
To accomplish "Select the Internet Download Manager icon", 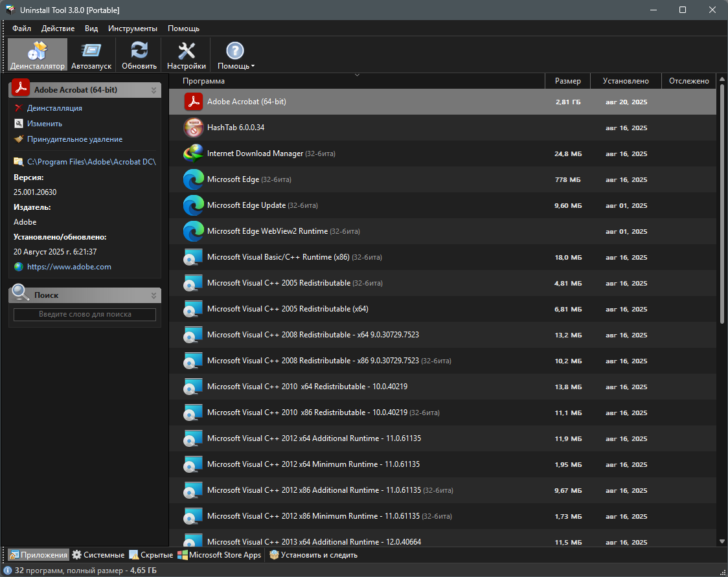I will coord(194,154).
